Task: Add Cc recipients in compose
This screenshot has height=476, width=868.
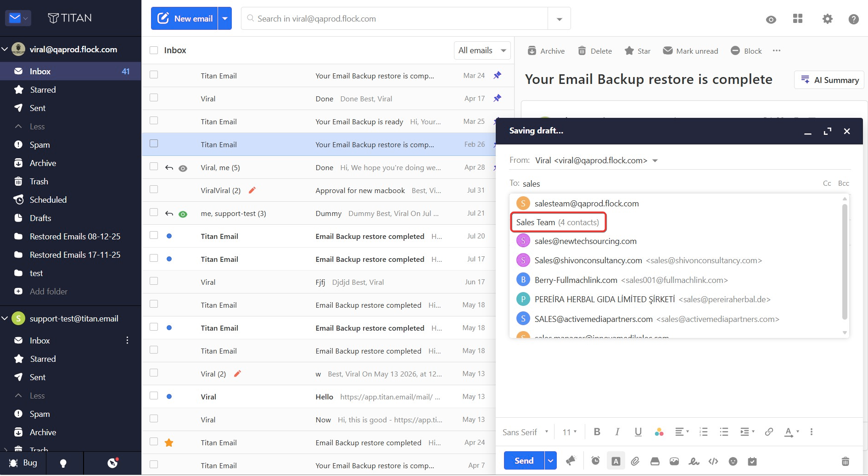Action: point(827,183)
